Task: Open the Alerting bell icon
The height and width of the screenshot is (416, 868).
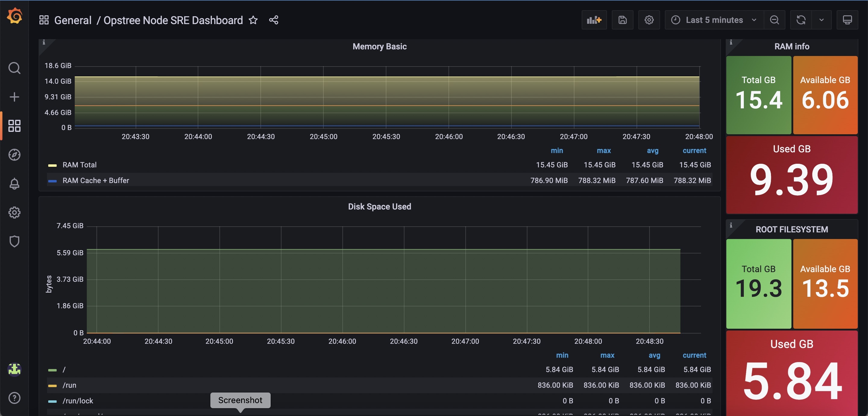Action: tap(14, 184)
